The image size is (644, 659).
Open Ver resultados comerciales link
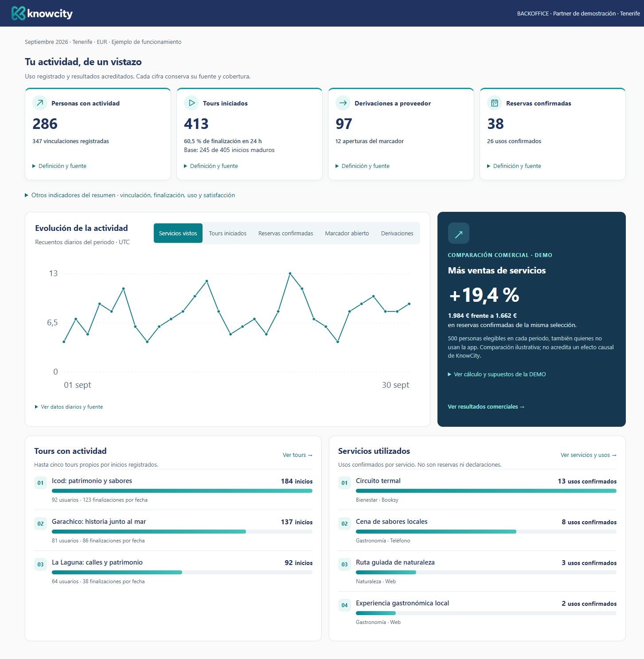click(486, 406)
